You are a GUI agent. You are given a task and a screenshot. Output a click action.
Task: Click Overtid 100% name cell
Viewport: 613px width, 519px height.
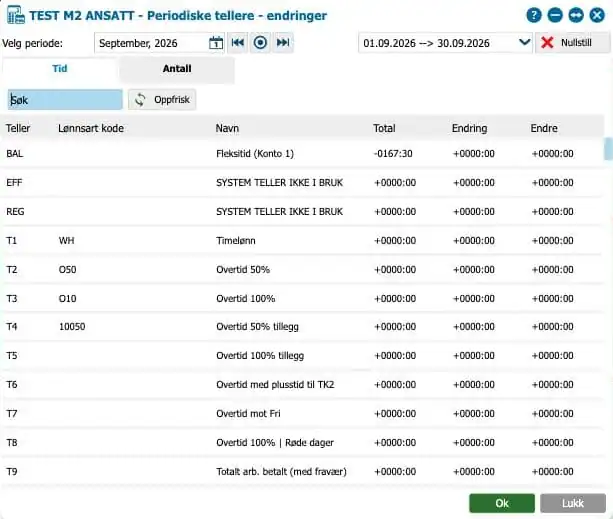tap(246, 298)
